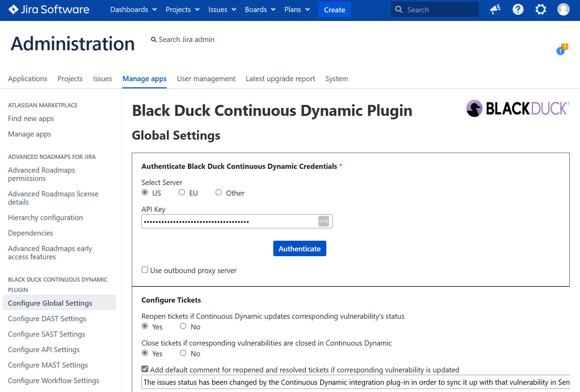
Task: Click the Black Duck logo
Action: (518, 109)
